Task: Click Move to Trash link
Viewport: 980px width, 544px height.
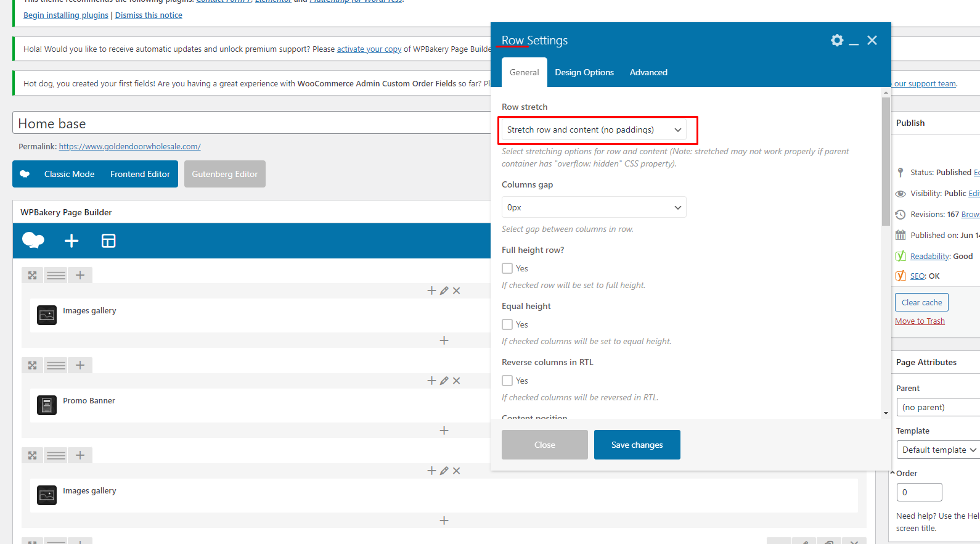Action: [x=920, y=321]
